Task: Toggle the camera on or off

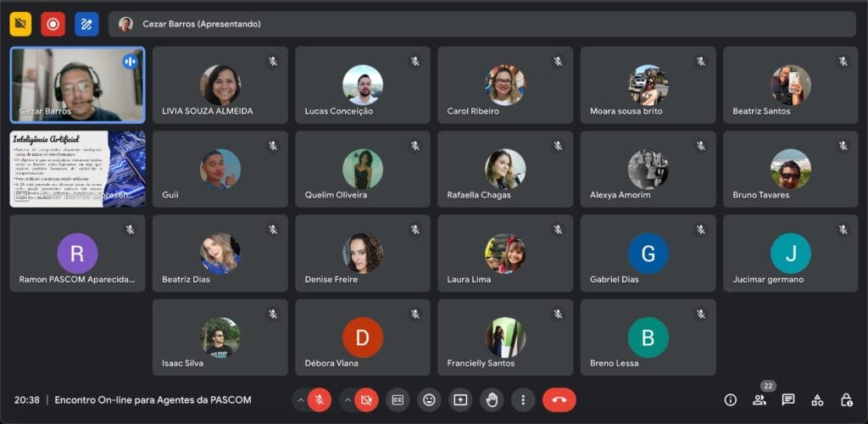Action: point(366,399)
